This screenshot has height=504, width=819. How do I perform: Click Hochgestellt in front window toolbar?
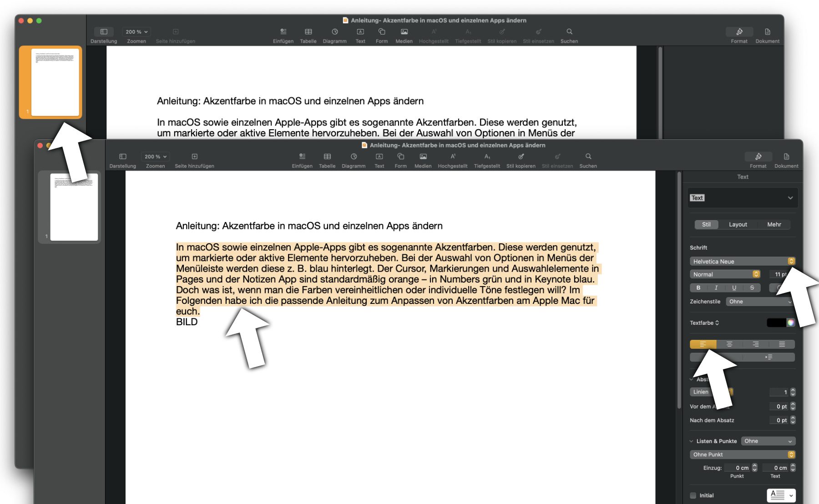pyautogui.click(x=453, y=156)
